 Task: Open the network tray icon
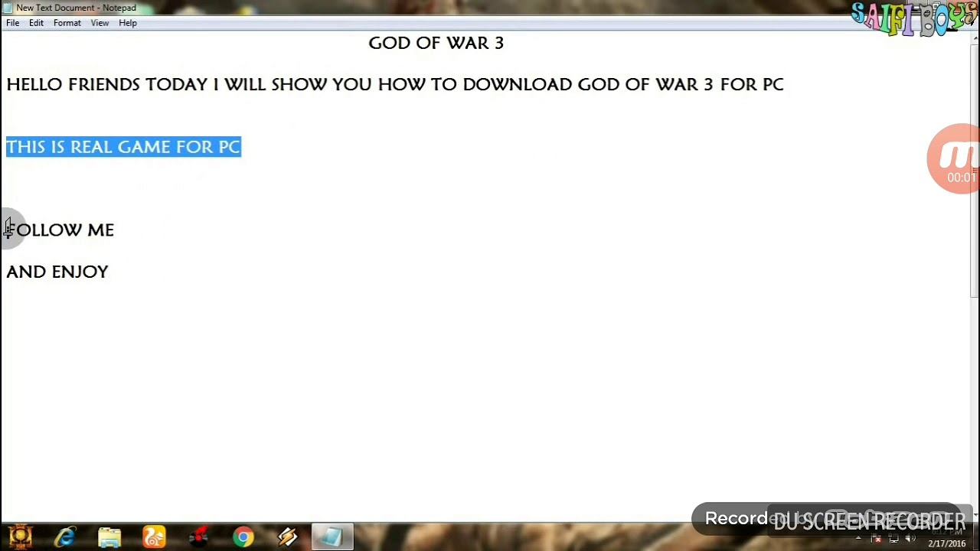tap(894, 539)
